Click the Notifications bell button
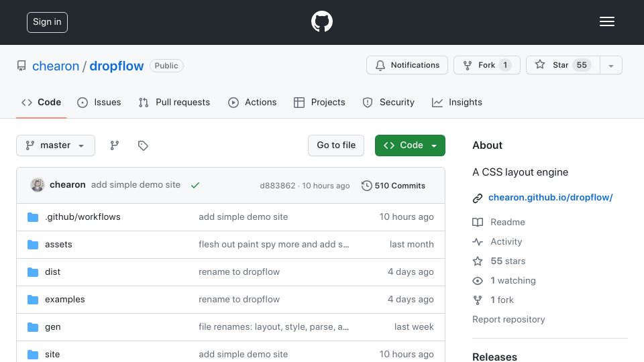 click(x=407, y=65)
